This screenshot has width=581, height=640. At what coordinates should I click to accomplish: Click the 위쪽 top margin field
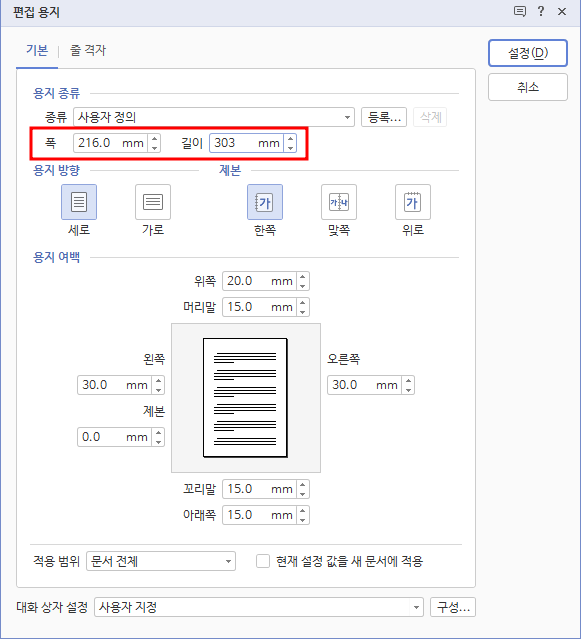[259, 281]
